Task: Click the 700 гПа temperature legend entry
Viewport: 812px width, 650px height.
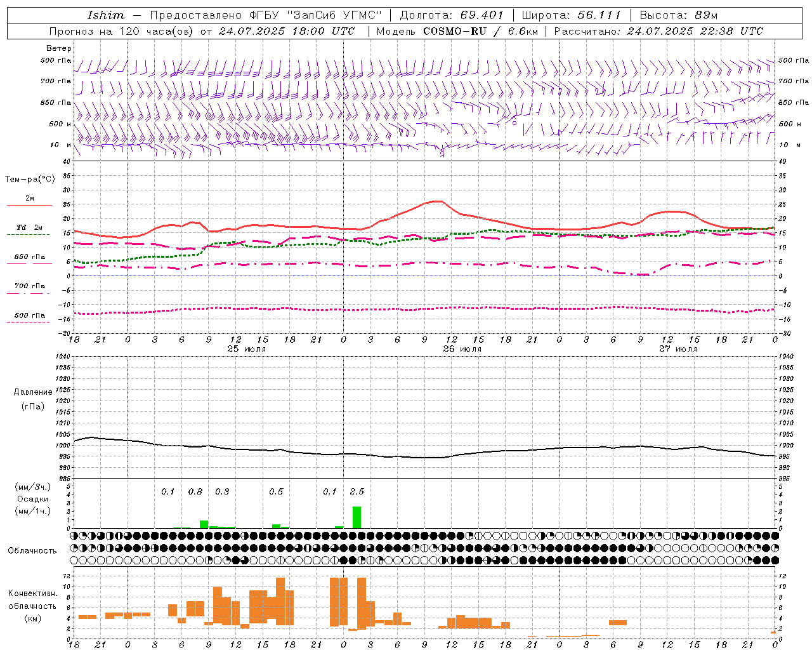Action: (29, 286)
